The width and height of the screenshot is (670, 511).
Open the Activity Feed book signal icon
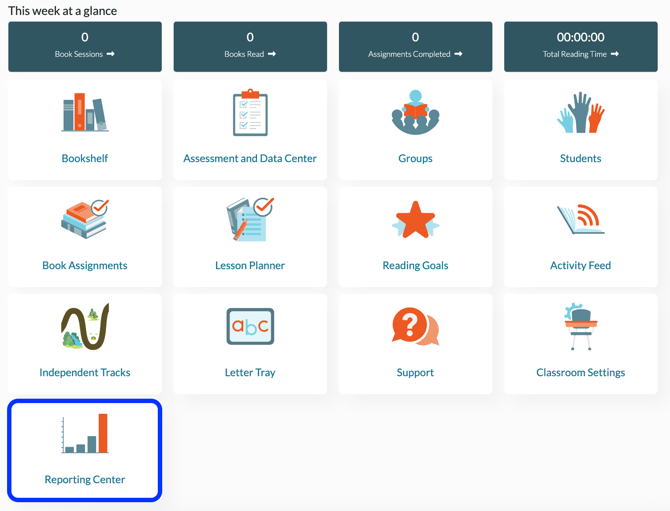[x=580, y=219]
